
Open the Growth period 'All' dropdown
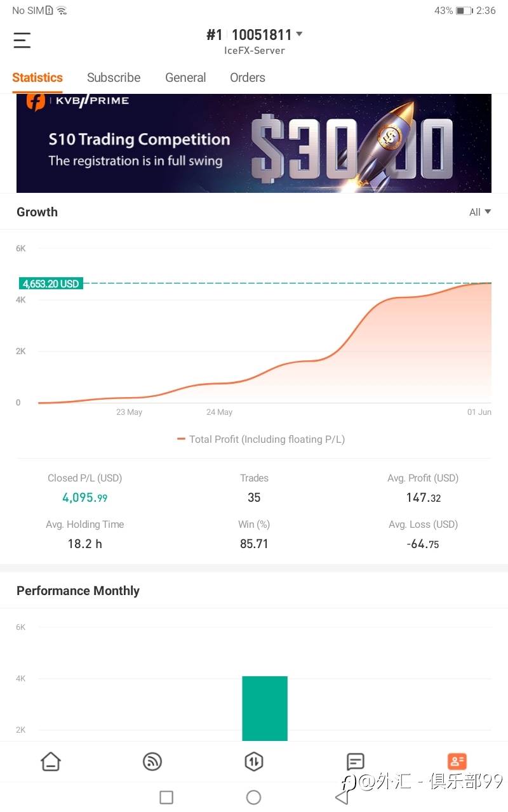tap(479, 212)
